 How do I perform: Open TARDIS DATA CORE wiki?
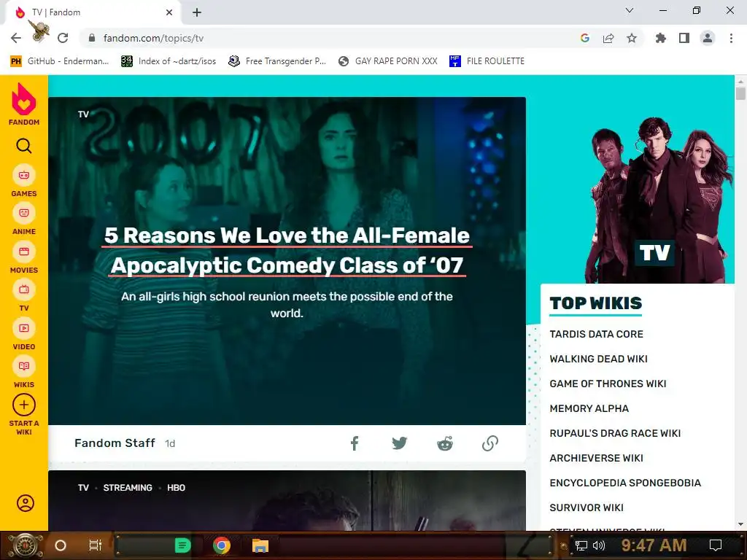597,334
